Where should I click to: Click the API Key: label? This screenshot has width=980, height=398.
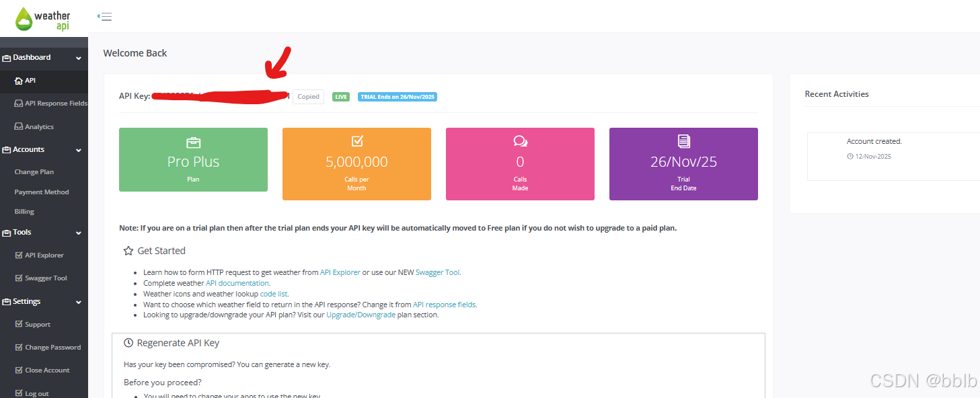pyautogui.click(x=135, y=96)
